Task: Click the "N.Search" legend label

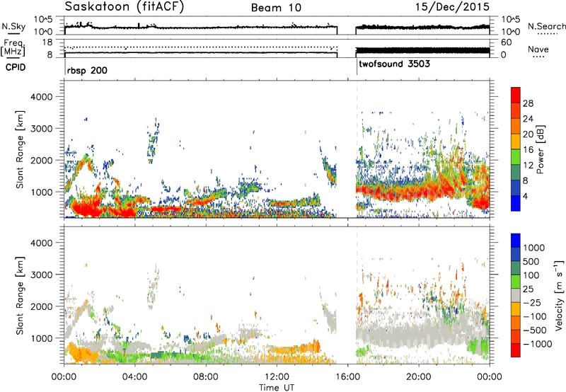Action: tap(546, 26)
